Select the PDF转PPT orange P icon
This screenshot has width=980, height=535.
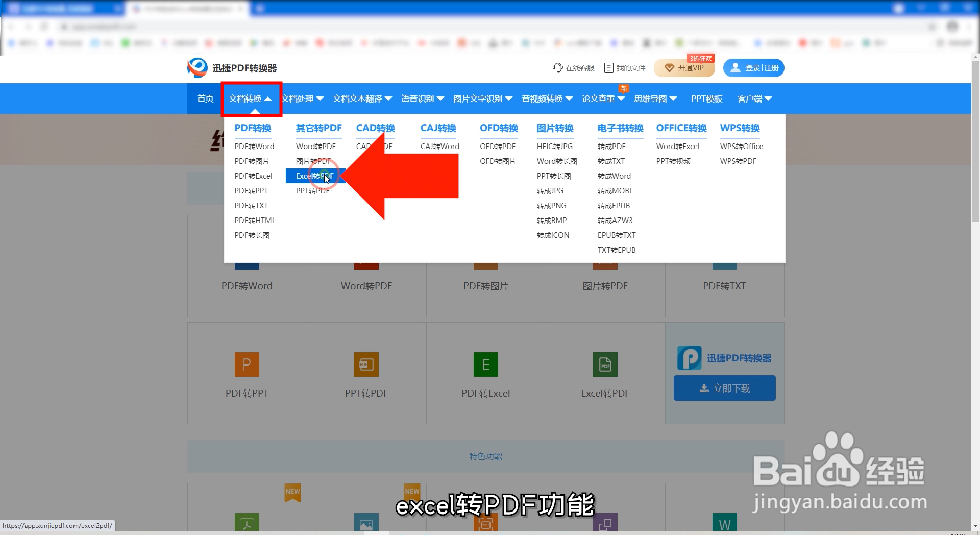point(247,364)
